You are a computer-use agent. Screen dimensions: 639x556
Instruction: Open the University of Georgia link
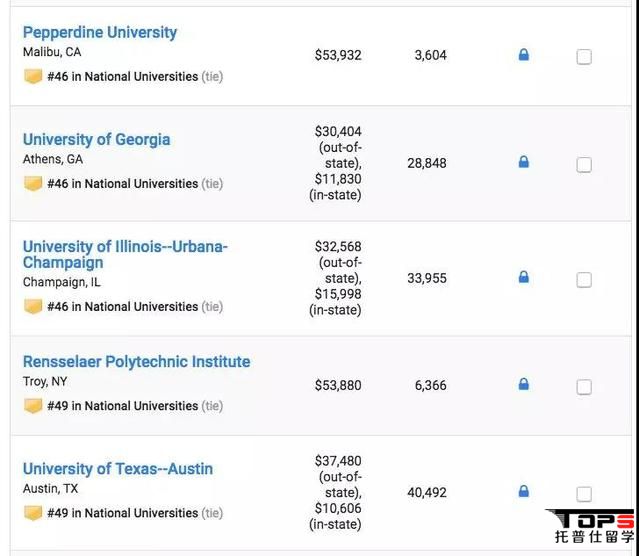point(97,139)
